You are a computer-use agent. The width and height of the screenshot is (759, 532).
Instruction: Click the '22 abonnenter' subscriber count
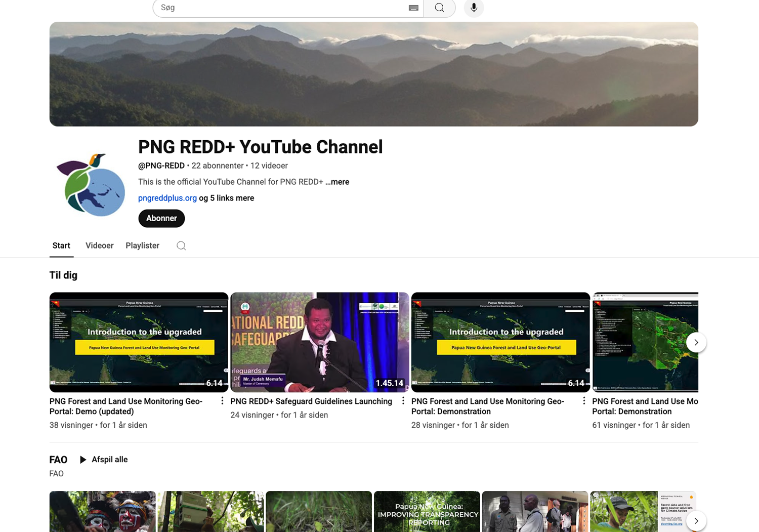pyautogui.click(x=218, y=166)
